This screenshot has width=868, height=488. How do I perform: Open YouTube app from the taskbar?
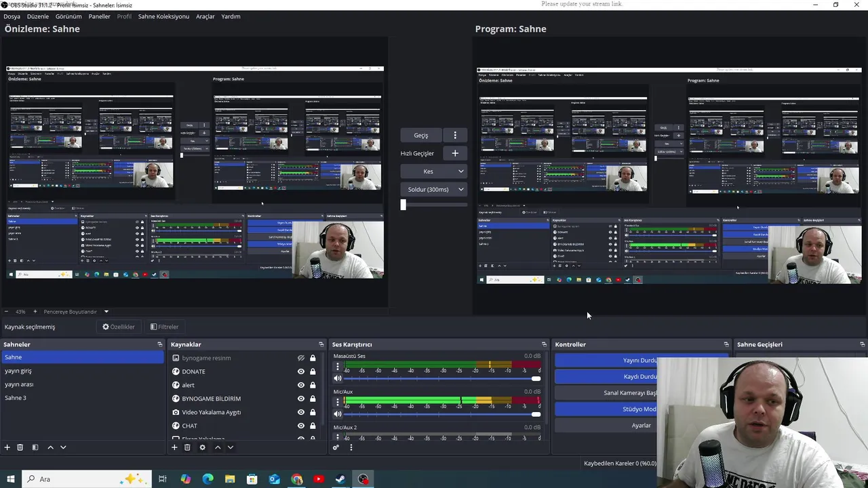pos(319,479)
